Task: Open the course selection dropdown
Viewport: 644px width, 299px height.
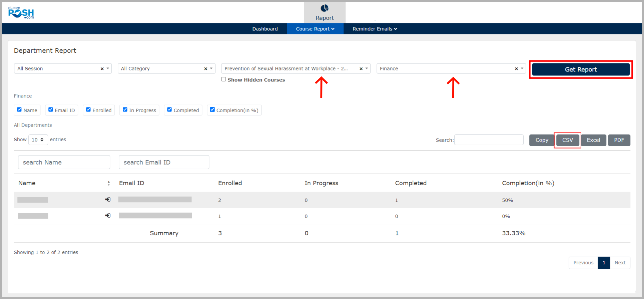Action: [367, 69]
